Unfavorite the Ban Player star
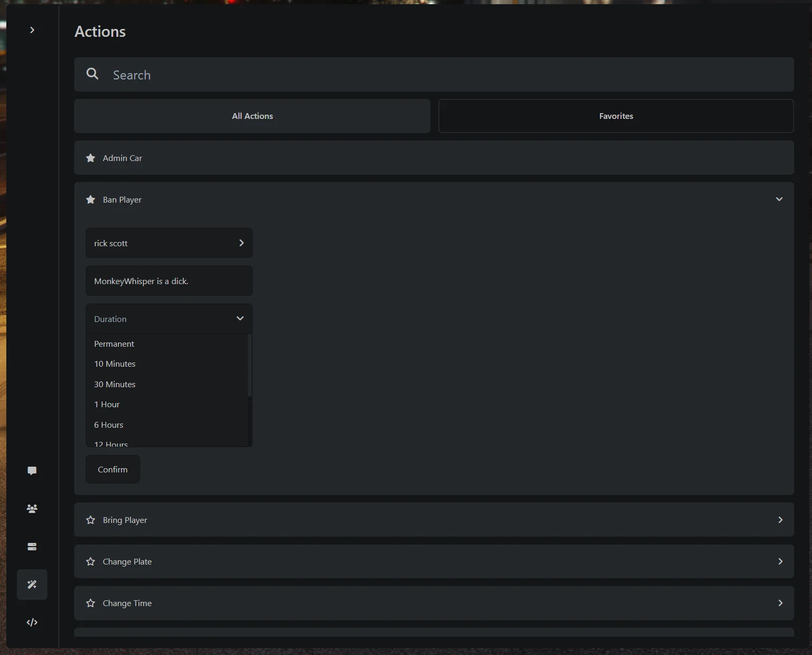 pyautogui.click(x=91, y=199)
